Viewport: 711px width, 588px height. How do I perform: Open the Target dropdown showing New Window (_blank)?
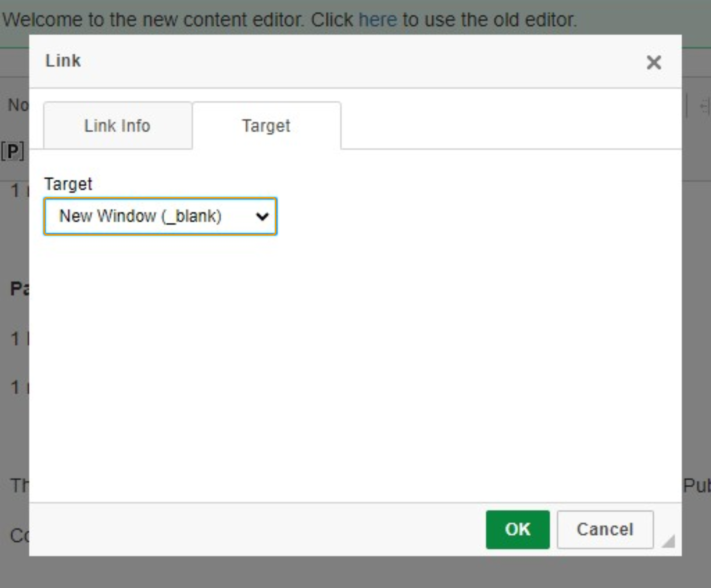[x=160, y=216]
